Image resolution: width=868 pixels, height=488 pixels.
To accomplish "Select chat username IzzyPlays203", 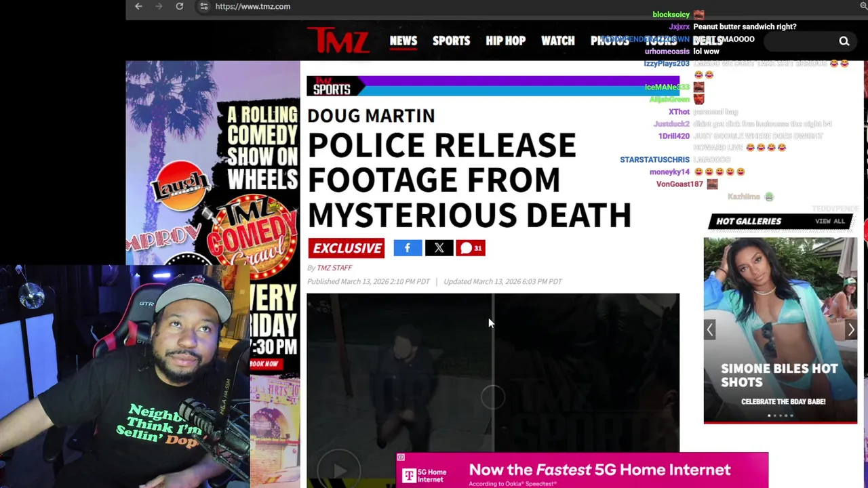I will tap(667, 63).
